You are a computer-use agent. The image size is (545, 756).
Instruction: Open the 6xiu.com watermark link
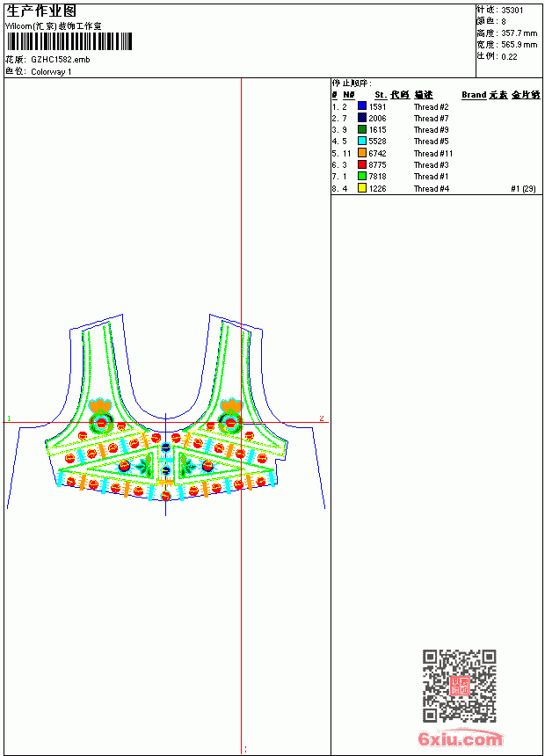point(460,738)
